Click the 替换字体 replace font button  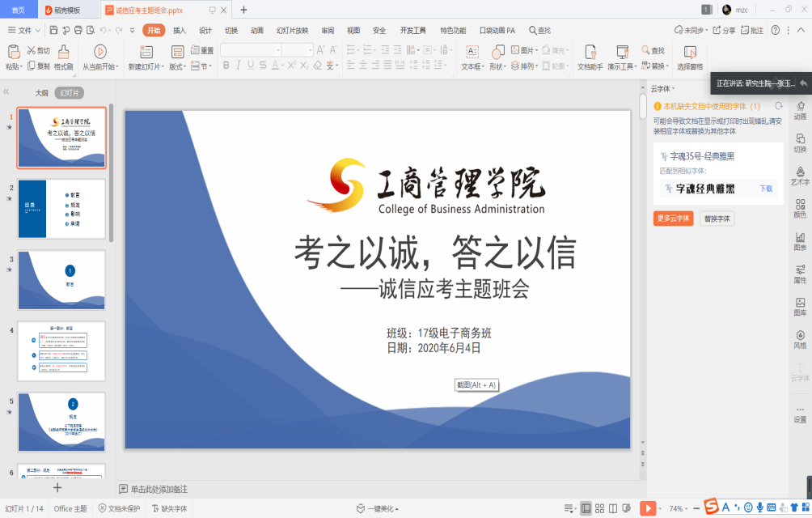click(717, 218)
